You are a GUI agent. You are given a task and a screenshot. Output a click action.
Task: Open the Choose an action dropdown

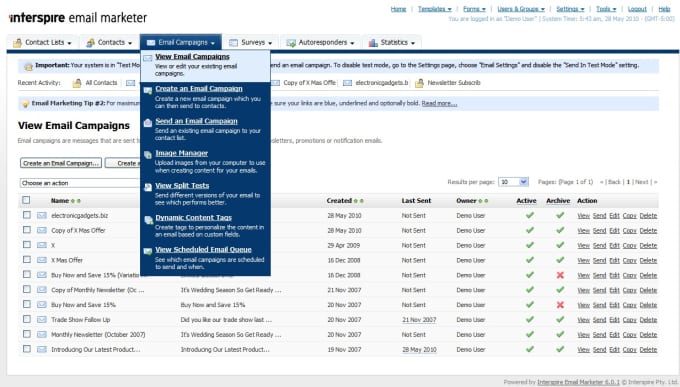(80, 183)
